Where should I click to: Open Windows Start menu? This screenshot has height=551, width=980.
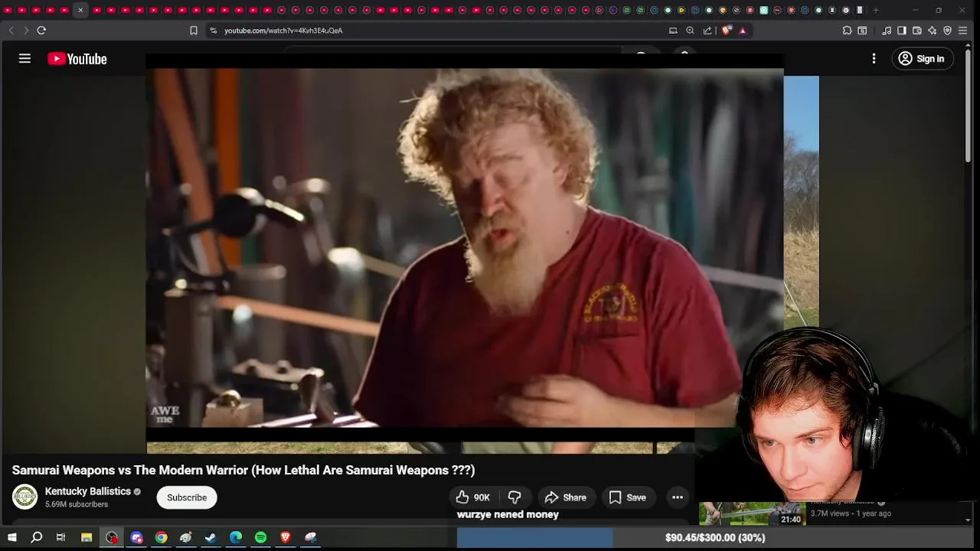pyautogui.click(x=11, y=538)
